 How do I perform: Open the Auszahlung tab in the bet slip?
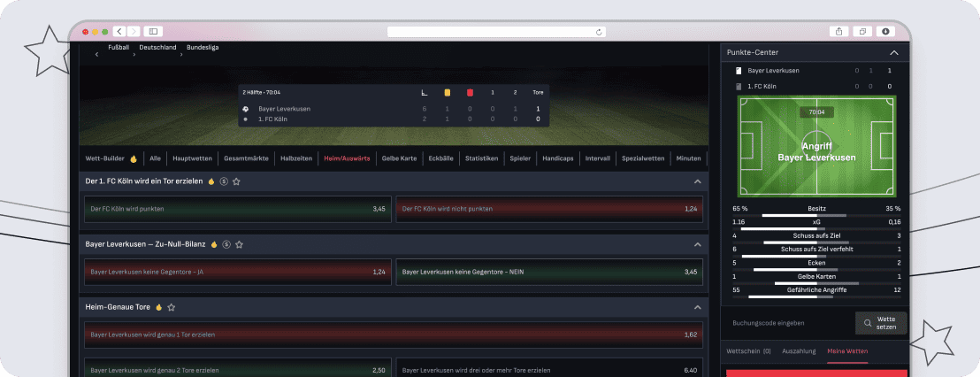799,351
